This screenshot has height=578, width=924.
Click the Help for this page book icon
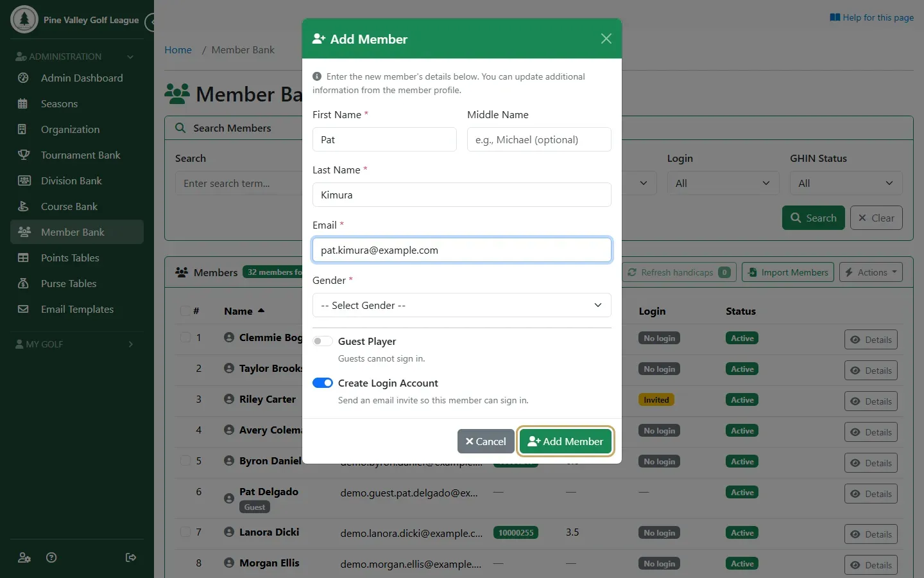[x=835, y=17]
